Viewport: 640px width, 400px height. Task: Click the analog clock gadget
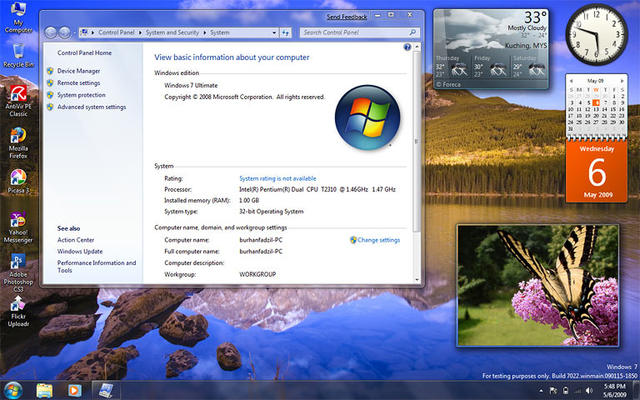tap(596, 34)
